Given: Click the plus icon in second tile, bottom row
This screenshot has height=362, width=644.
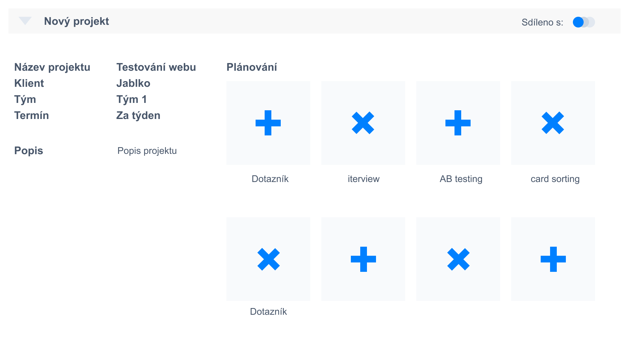Looking at the screenshot, I should pyautogui.click(x=363, y=259).
